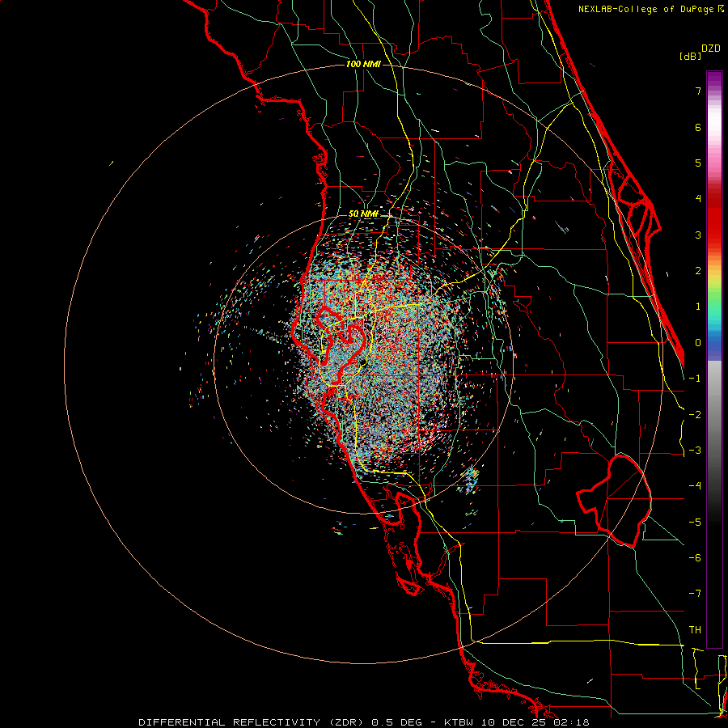Image resolution: width=728 pixels, height=728 pixels.
Task: Click the 7 value on the legend
Action: [x=698, y=91]
